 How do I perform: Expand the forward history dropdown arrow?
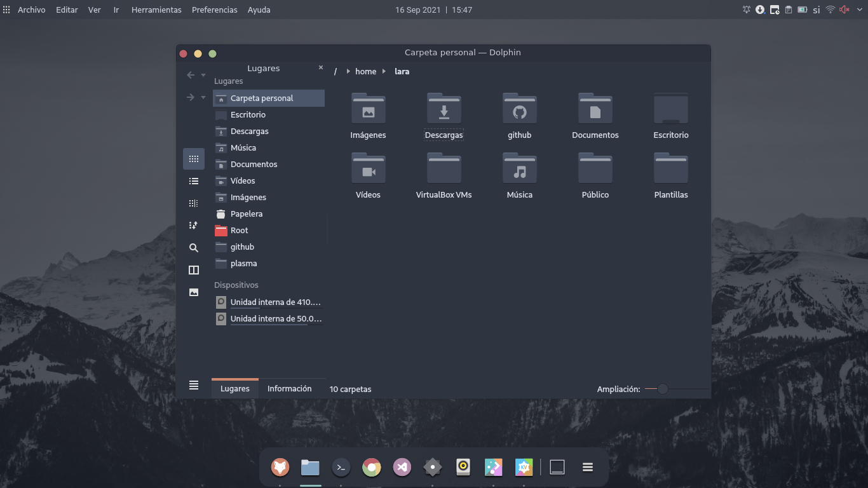click(203, 97)
